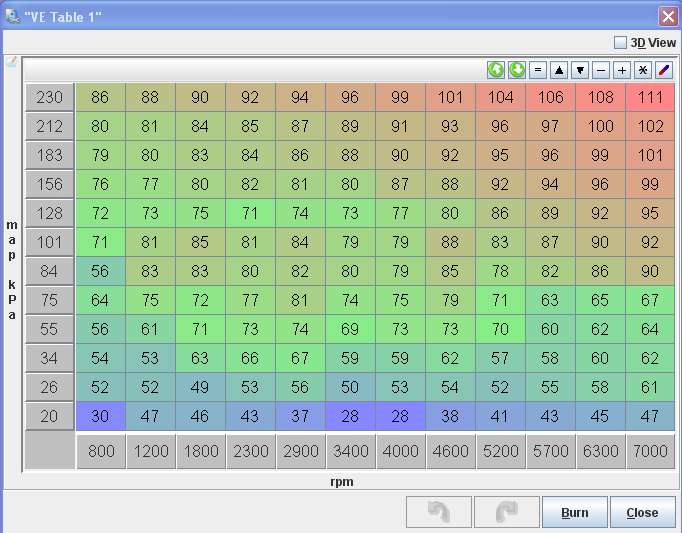Select the 183 kPa map bin
The width and height of the screenshot is (682, 533).
click(x=50, y=155)
